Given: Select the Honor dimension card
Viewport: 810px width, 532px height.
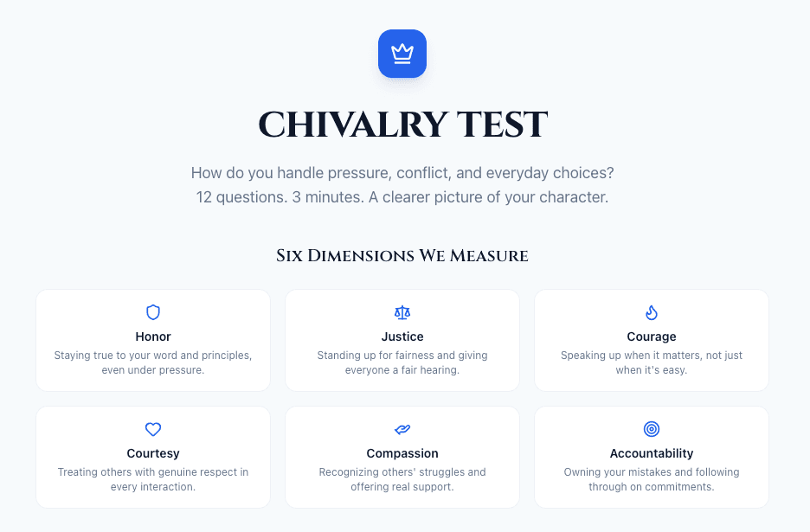Looking at the screenshot, I should (x=153, y=340).
